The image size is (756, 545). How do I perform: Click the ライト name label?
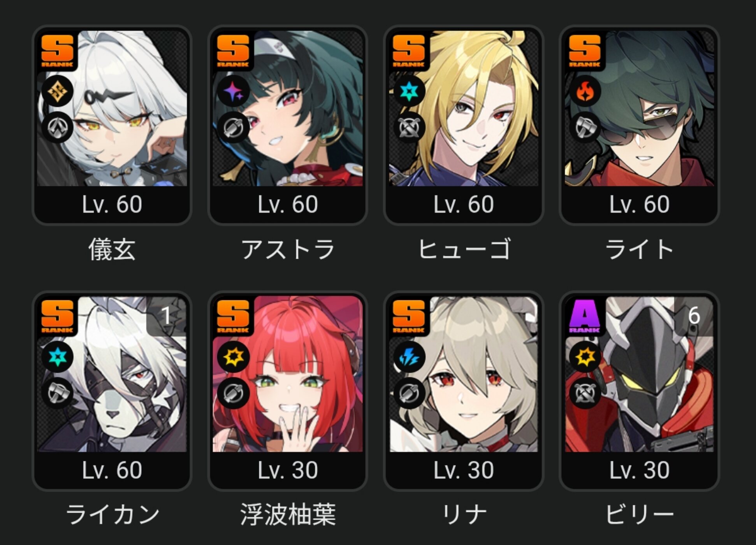[x=639, y=249]
